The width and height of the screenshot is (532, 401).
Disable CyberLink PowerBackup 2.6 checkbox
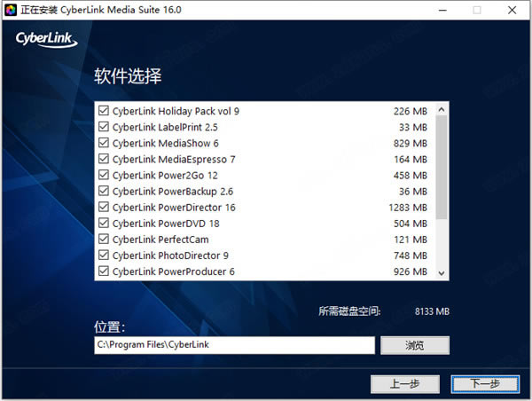(104, 192)
